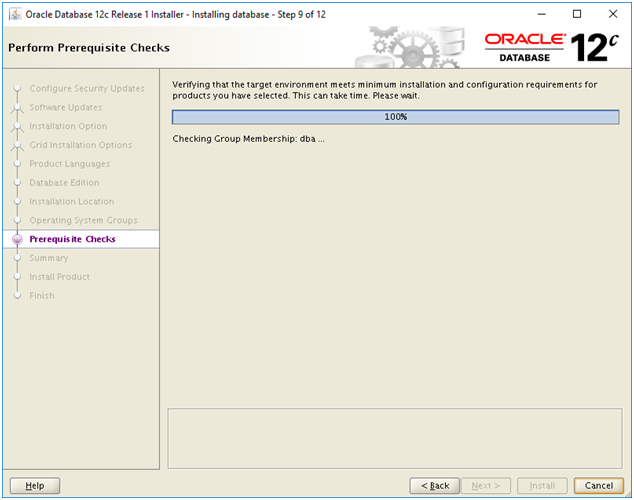Select Database Edition step
634x500 pixels.
pyautogui.click(x=64, y=183)
